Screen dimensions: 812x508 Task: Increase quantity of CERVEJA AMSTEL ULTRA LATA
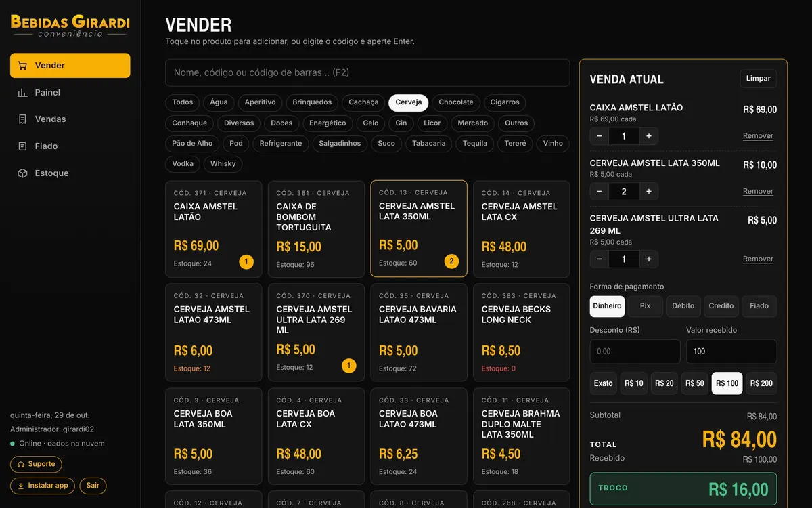pos(648,259)
